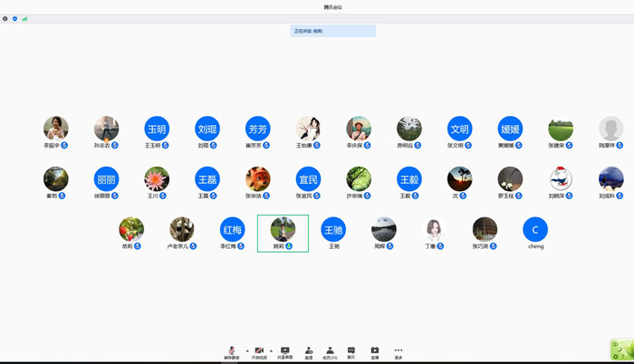Click participant avatar labeled cheng
Image resolution: width=634 pixels, height=364 pixels.
click(535, 229)
